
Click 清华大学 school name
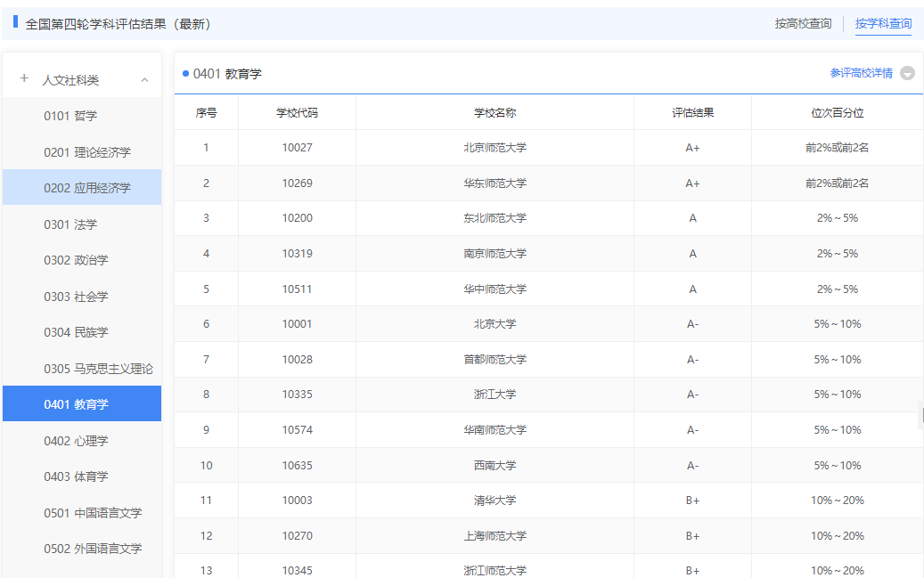point(495,501)
